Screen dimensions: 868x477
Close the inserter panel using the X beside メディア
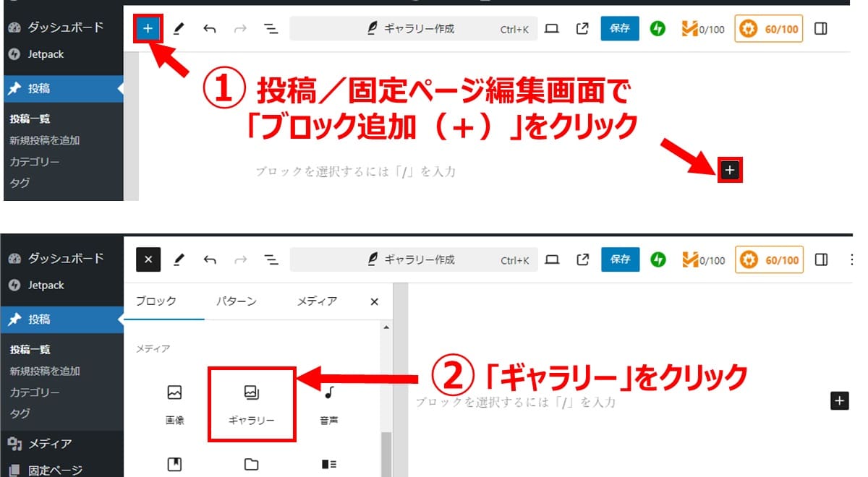374,302
